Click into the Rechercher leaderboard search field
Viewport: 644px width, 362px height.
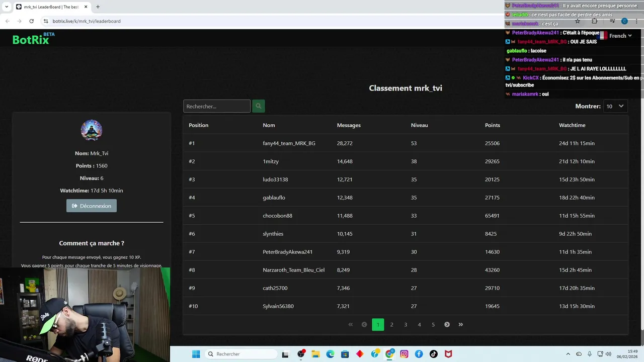[217, 106]
